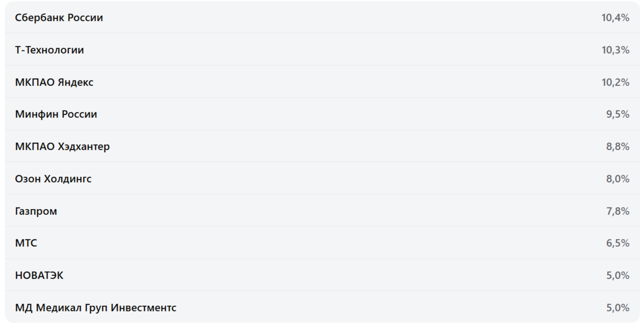
Task: Select the МТС list item
Action: (26, 243)
